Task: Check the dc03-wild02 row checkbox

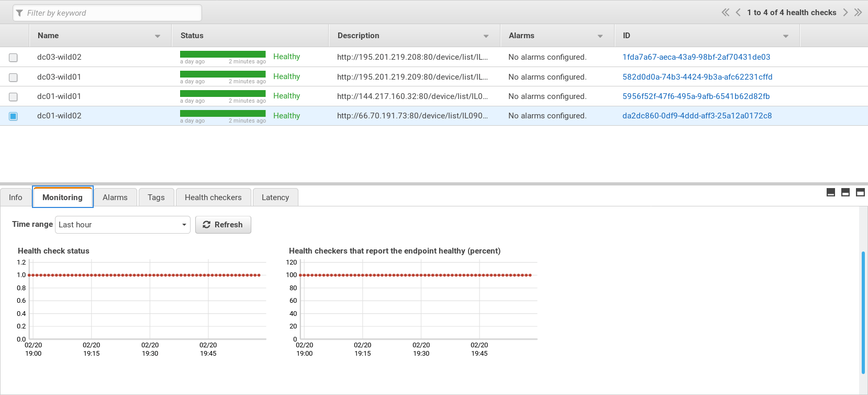Action: tap(13, 58)
